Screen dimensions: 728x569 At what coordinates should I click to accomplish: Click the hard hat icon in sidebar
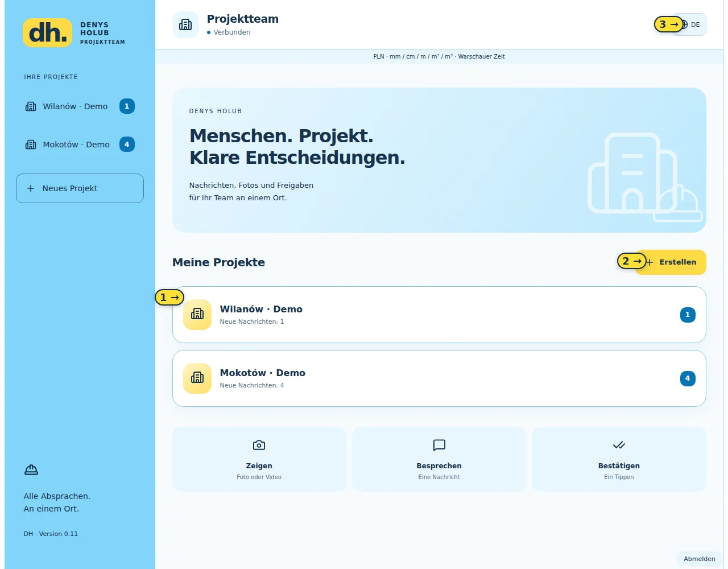pos(31,469)
